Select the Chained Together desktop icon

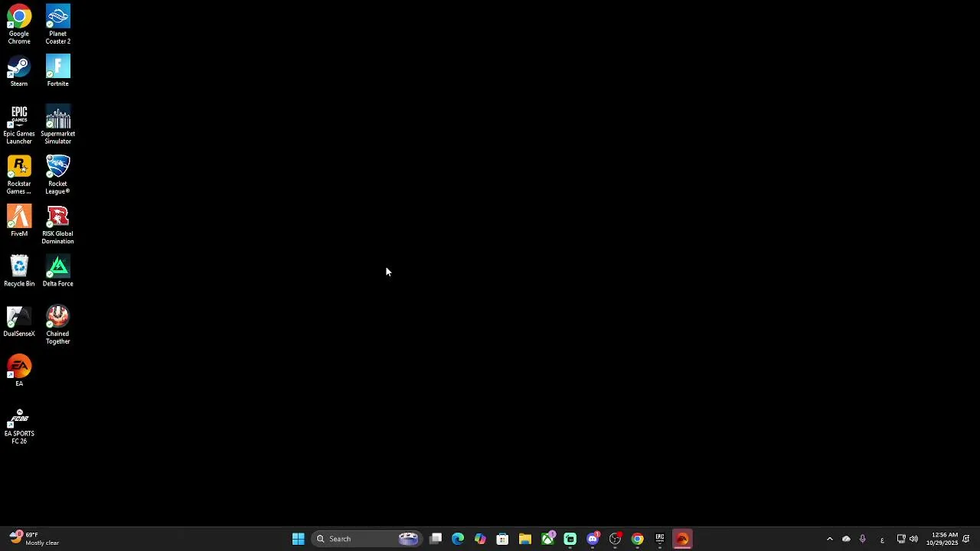(x=57, y=324)
